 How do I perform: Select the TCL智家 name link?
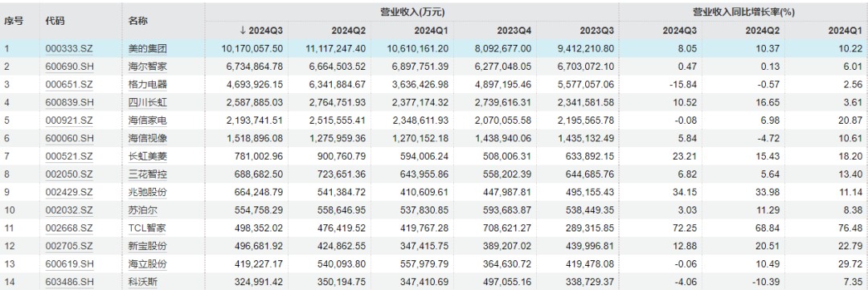pyautogui.click(x=147, y=228)
